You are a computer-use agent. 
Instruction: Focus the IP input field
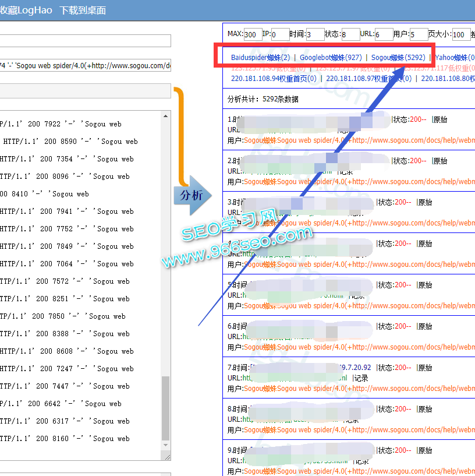[280, 34]
